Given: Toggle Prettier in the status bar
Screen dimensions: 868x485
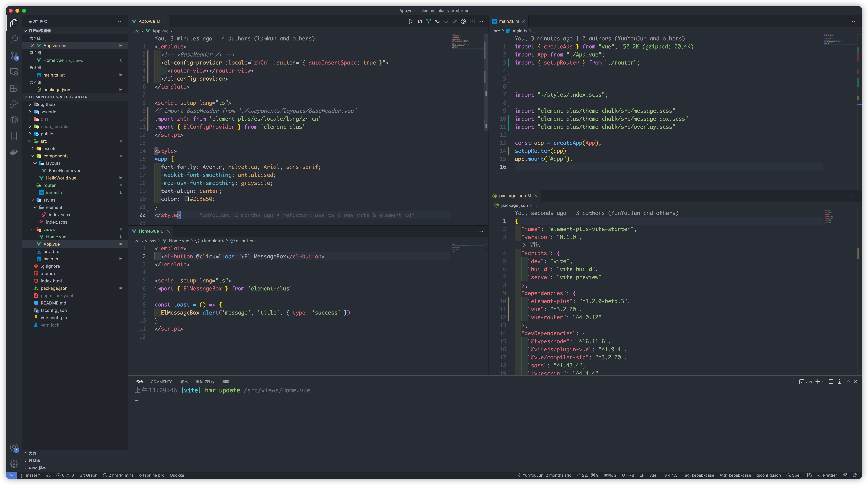Looking at the screenshot, I should coord(827,475).
